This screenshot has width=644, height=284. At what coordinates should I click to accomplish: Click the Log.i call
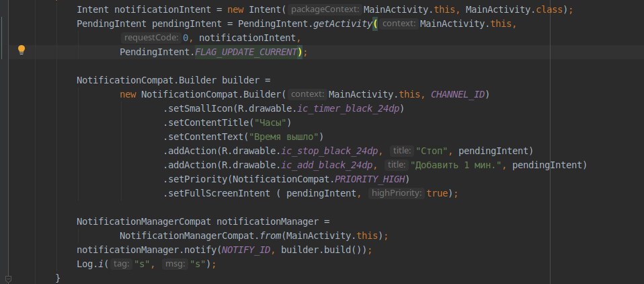(90, 264)
